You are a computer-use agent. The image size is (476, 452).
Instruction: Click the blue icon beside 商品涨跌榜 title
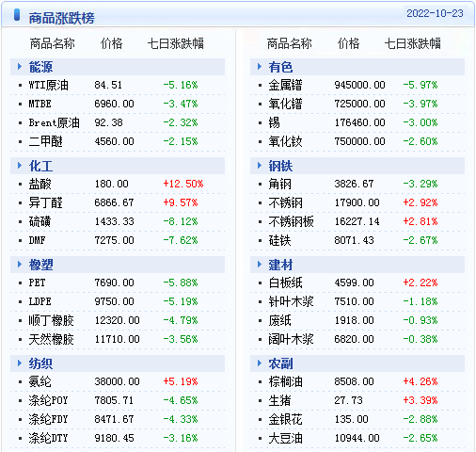click(17, 15)
